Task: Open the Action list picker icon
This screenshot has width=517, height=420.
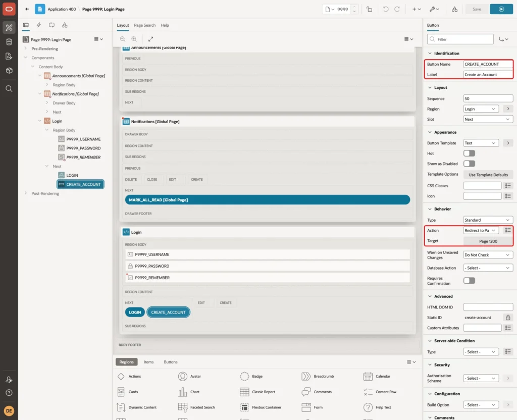Action: click(508, 230)
